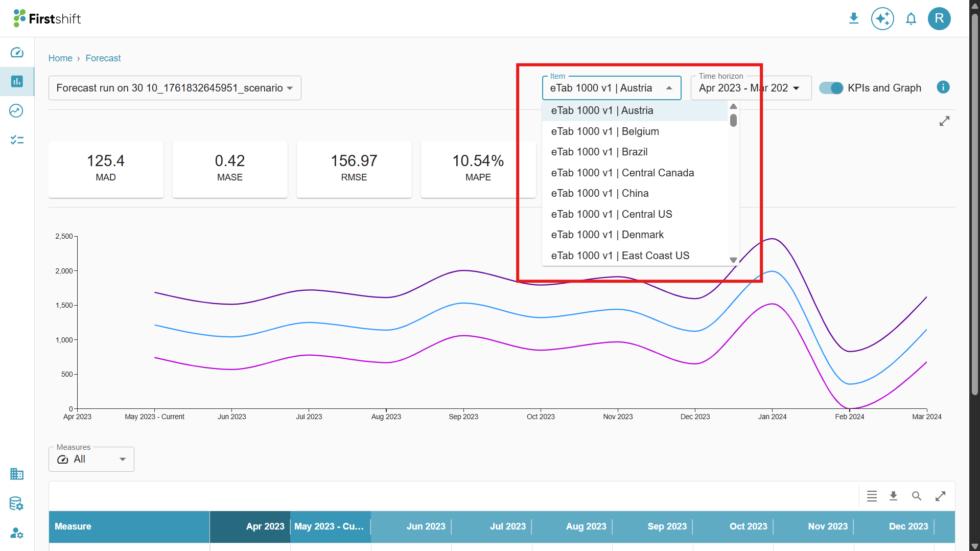
Task: Click the blue info icon
Action: [943, 87]
